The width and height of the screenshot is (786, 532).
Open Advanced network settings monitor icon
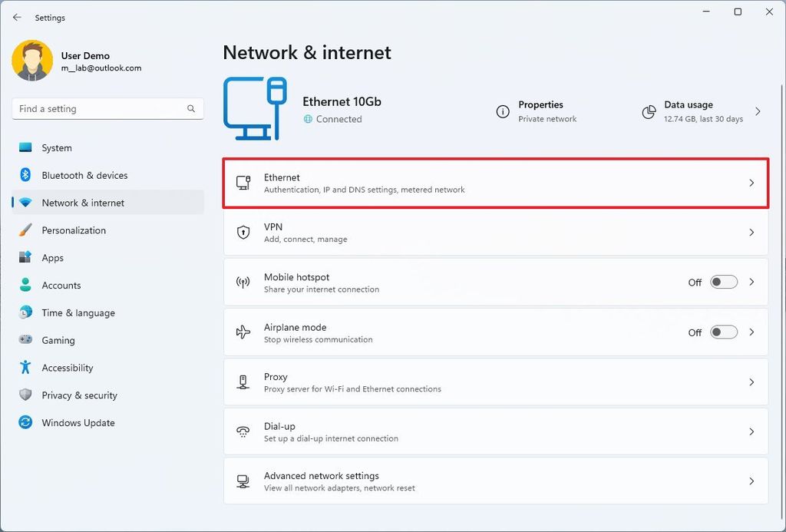[243, 481]
